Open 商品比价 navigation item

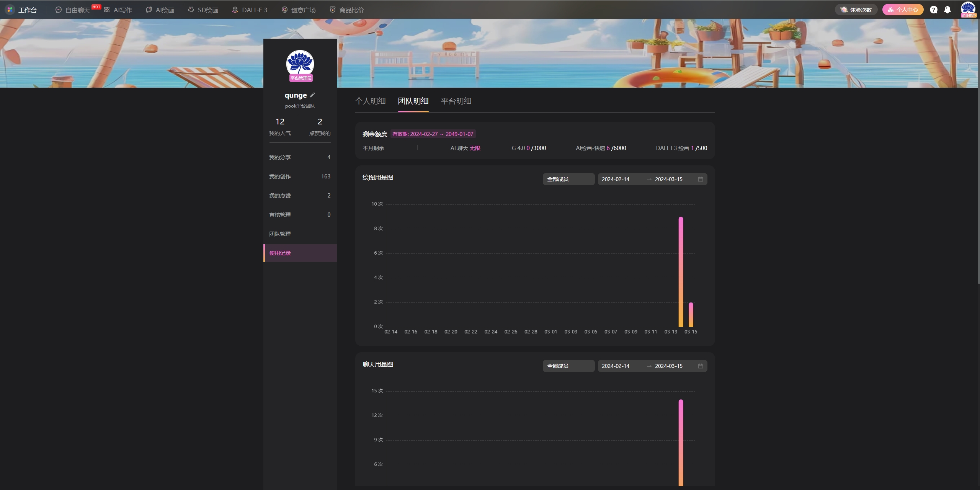[352, 10]
